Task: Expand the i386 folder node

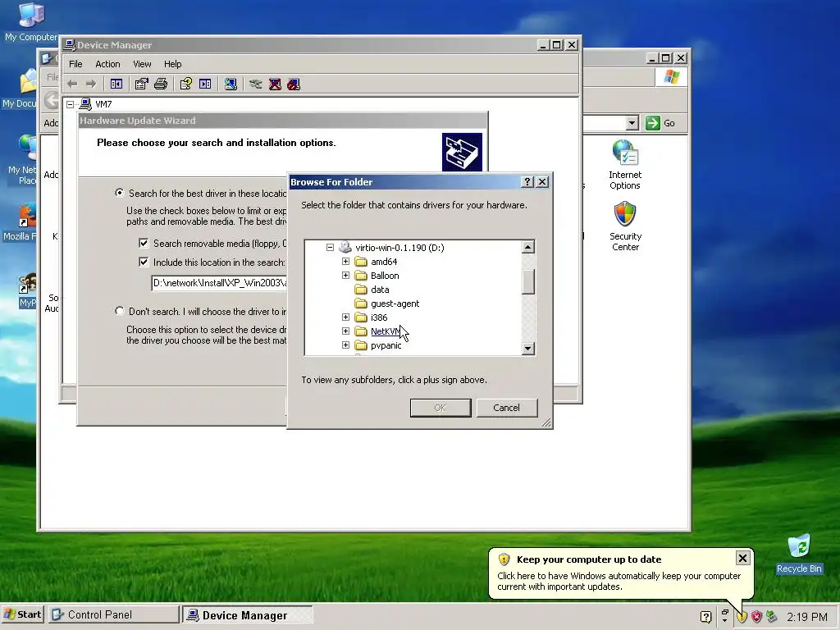Action: [x=345, y=317]
